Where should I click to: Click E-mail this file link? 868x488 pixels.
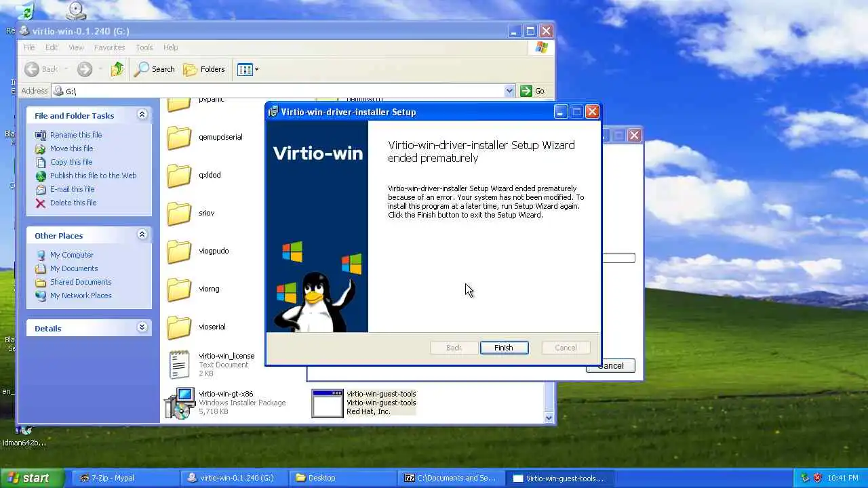(x=72, y=189)
